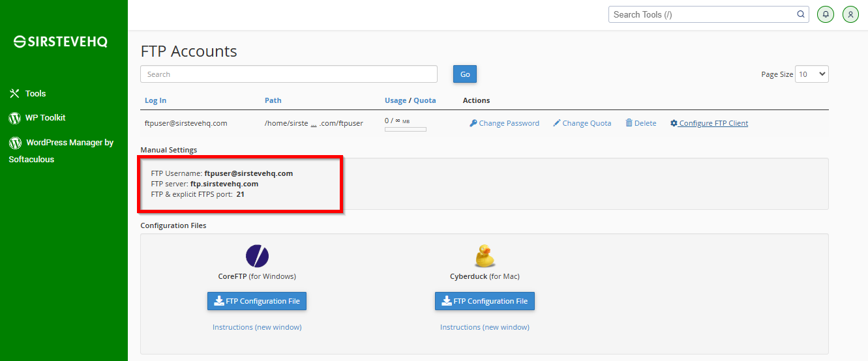Viewport: 868px width, 361px height.
Task: Sort by the Log In column
Action: pyautogui.click(x=155, y=100)
